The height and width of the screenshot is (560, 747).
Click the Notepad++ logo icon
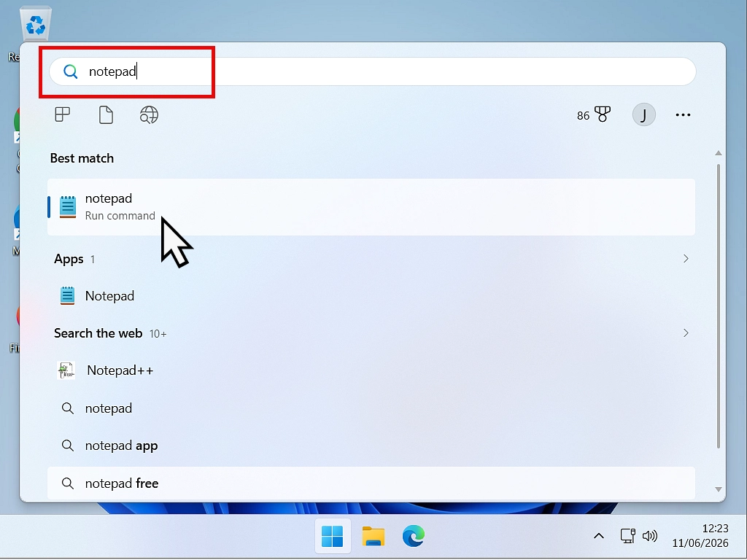66,370
